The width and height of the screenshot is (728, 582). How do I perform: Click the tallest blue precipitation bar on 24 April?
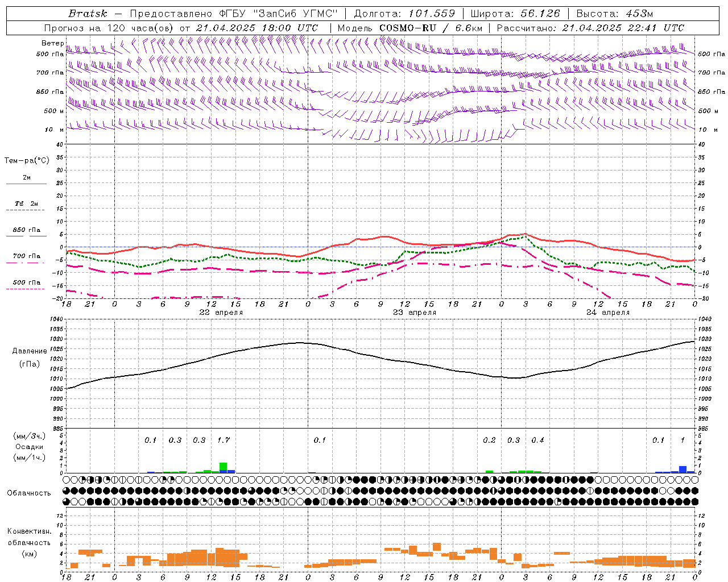(x=682, y=469)
